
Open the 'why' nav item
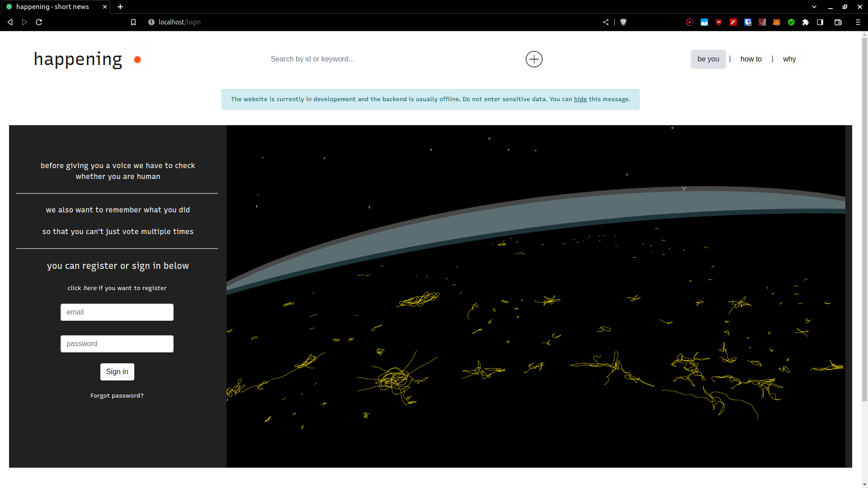789,59
